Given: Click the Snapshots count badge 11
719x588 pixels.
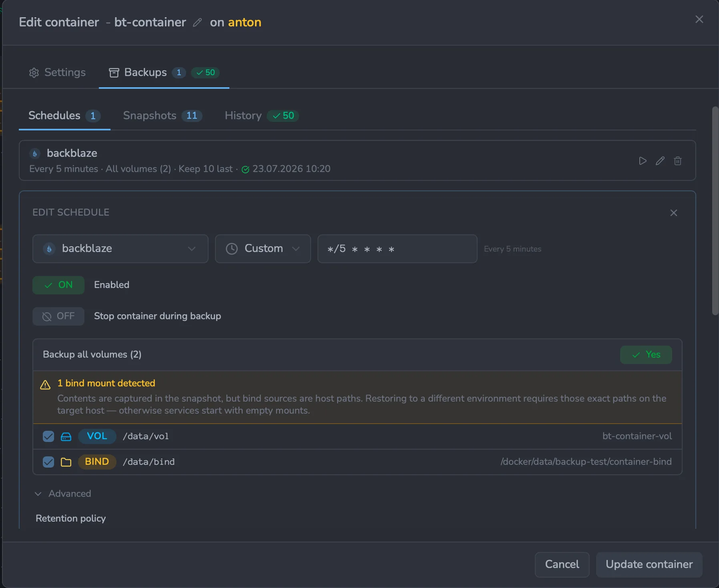Looking at the screenshot, I should click(x=192, y=116).
